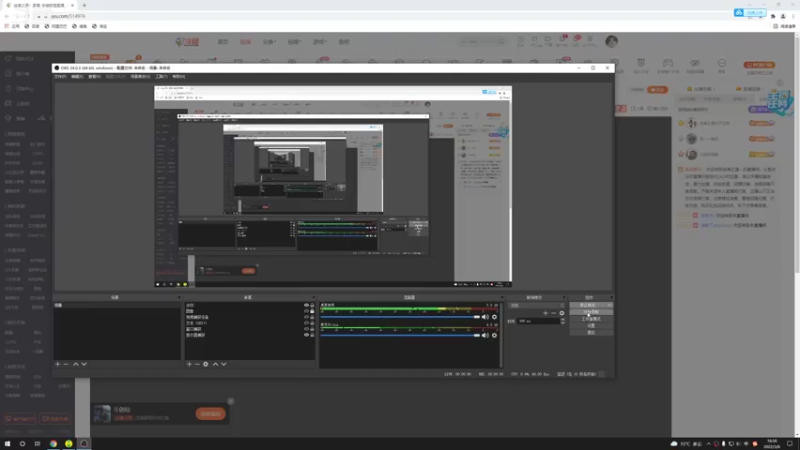Image resolution: width=800 pixels, height=450 pixels.
Task: Mute the desktop audio (桌面音频) speaker icon
Action: coord(485,317)
